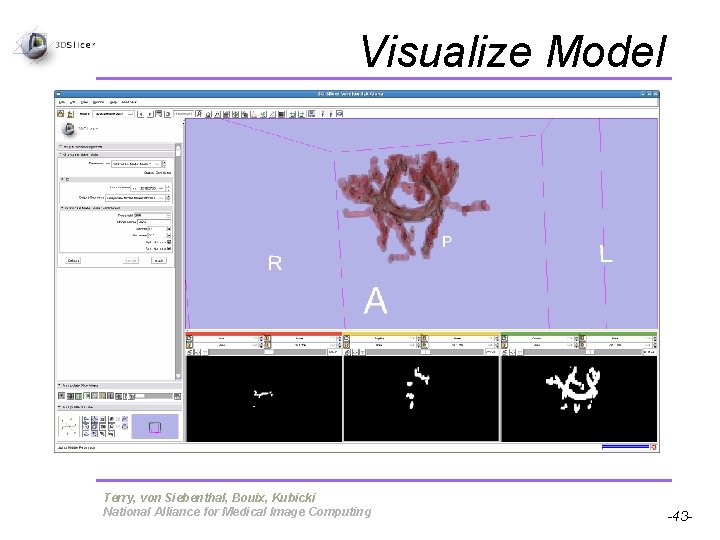Click the Apply button
The width and height of the screenshot is (720, 540).
159,261
